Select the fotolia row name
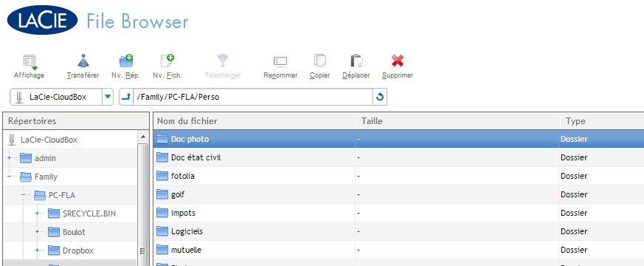 click(183, 176)
